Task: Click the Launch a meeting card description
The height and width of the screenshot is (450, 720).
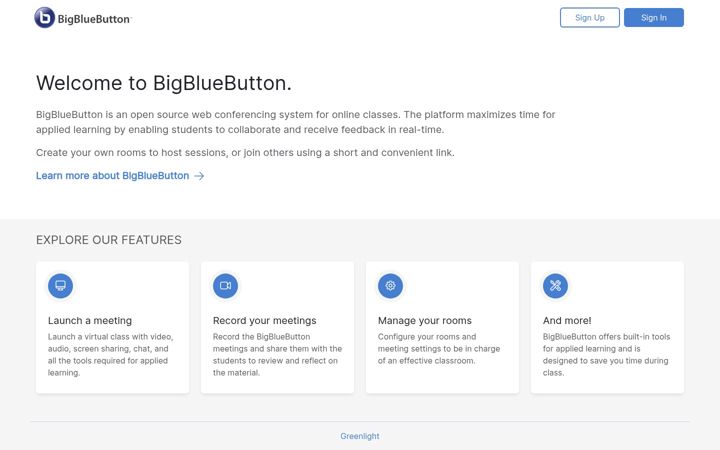Action: coord(111,354)
